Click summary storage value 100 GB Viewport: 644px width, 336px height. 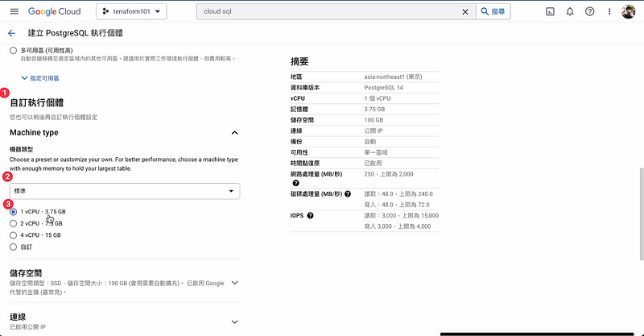click(x=374, y=120)
